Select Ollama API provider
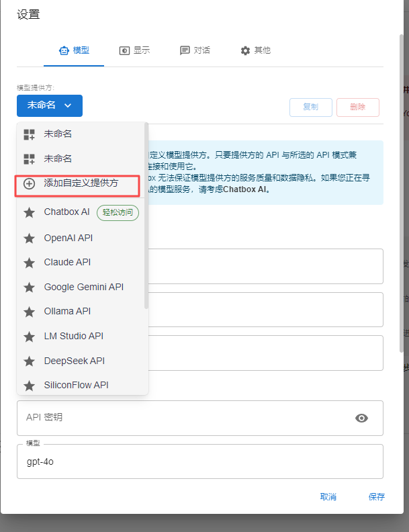Viewport: 409px width, 532px height. (x=81, y=312)
